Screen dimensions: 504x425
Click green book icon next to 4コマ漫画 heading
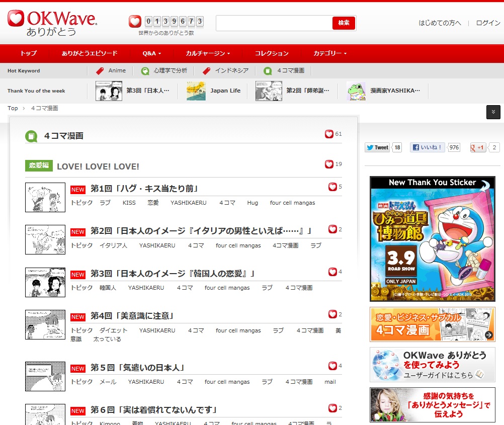coord(31,136)
